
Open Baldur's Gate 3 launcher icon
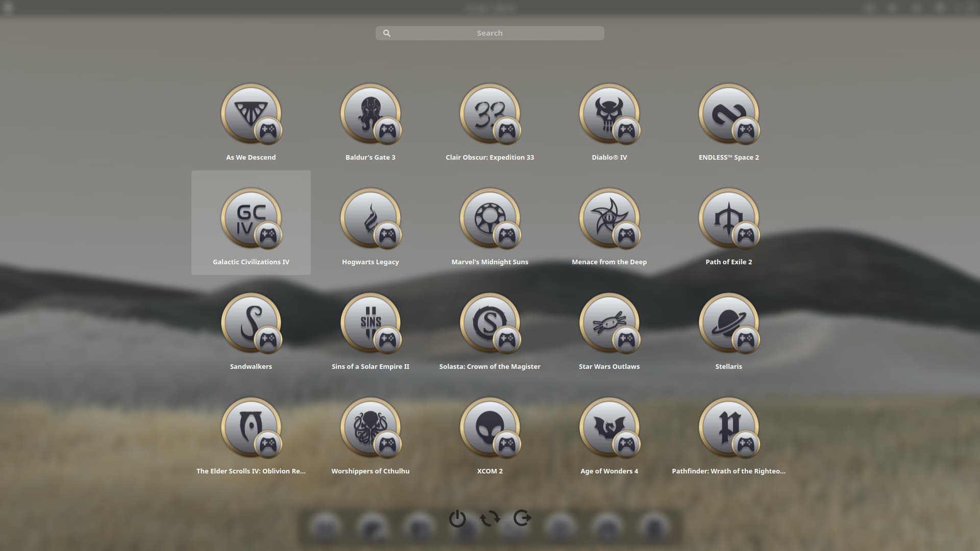pos(370,114)
